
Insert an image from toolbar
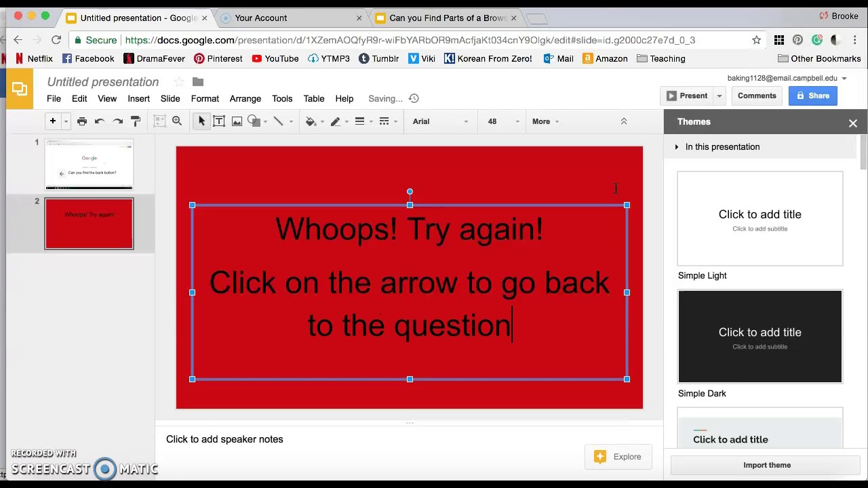(237, 121)
